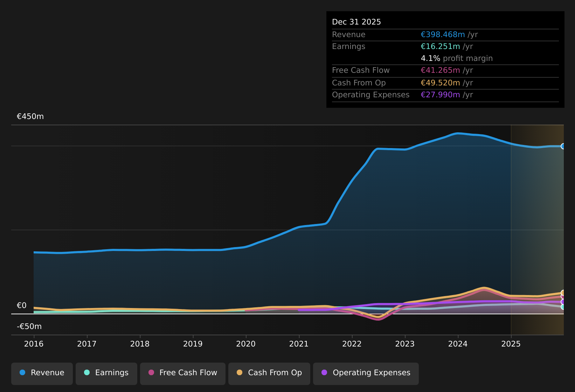
Task: Click the Dec 31 2025 tooltip header
Action: [x=356, y=22]
